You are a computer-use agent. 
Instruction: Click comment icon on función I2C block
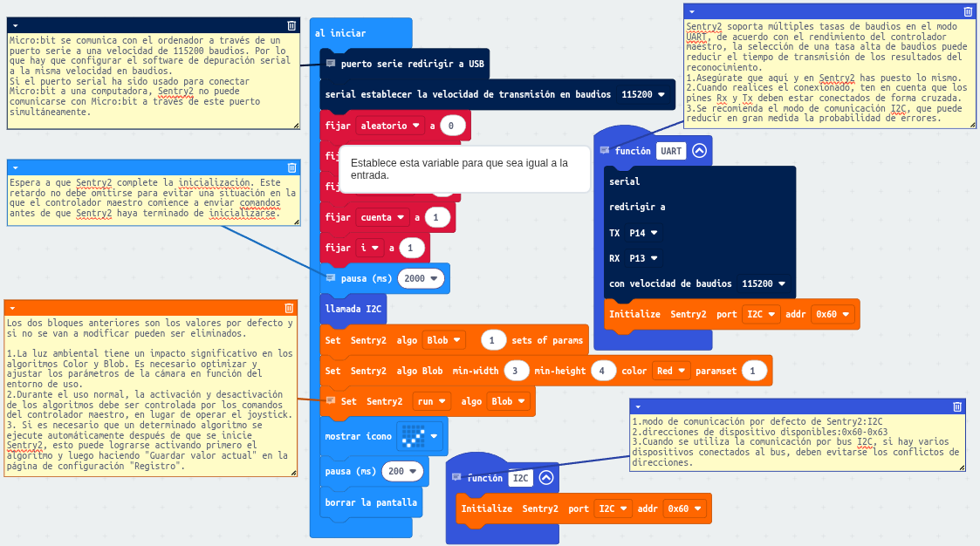point(456,477)
